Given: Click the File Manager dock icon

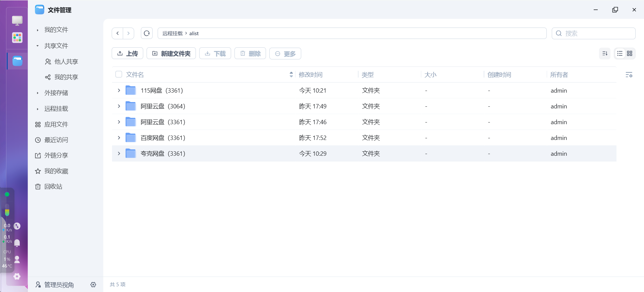Looking at the screenshot, I should (17, 61).
